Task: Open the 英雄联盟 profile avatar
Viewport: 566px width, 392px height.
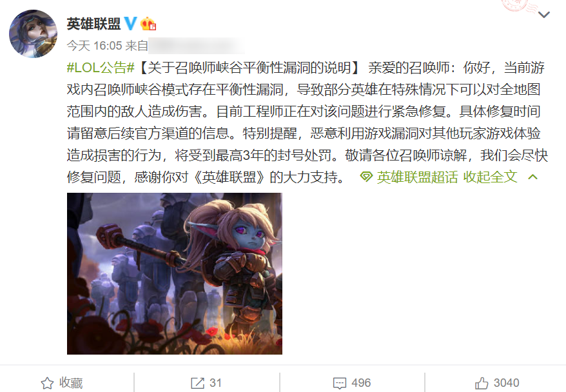Action: tap(33, 34)
